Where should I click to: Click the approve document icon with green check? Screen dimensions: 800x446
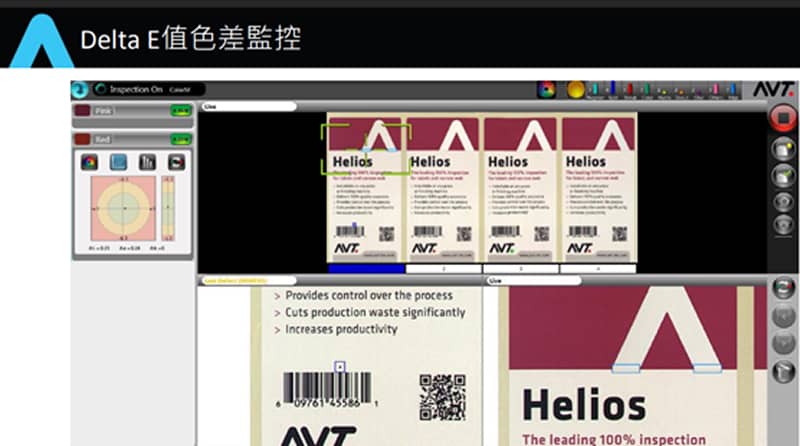click(783, 175)
